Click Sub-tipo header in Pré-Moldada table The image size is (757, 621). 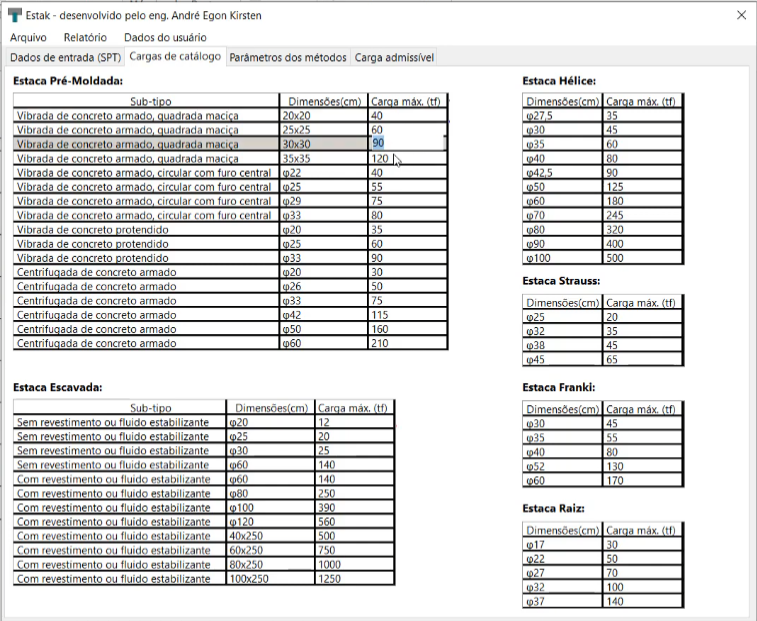pyautogui.click(x=146, y=101)
